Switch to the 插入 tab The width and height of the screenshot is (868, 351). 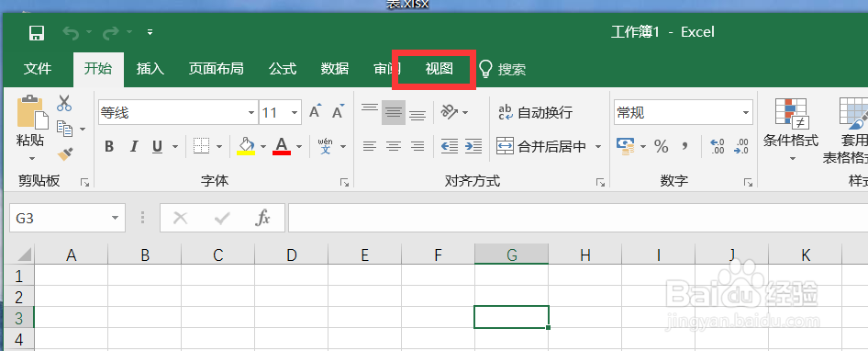(150, 69)
